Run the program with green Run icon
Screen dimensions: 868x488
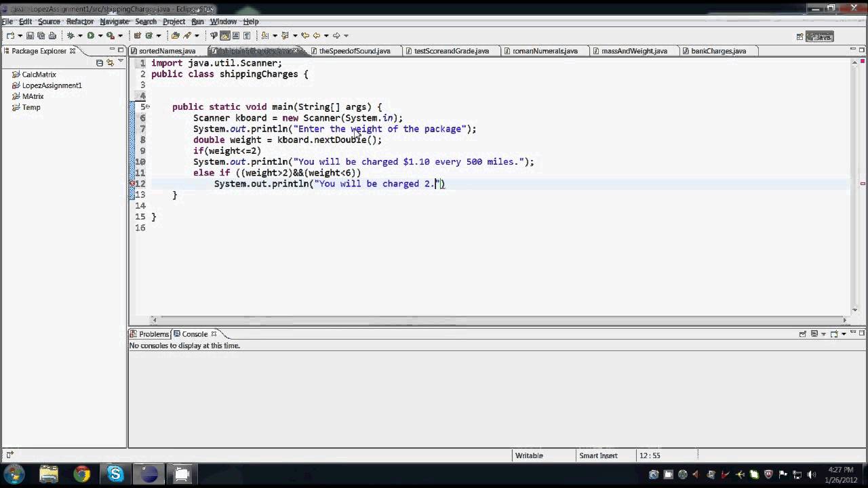click(90, 35)
